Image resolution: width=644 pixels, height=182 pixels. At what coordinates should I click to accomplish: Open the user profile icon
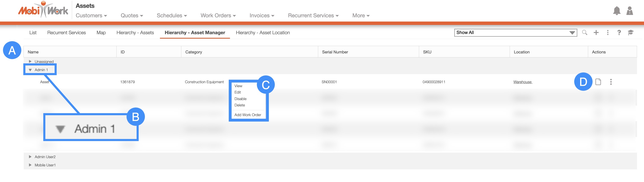(x=629, y=11)
